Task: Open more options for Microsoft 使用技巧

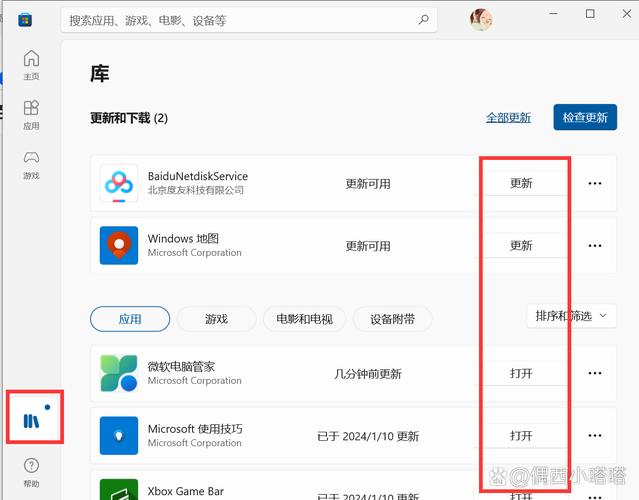Action: point(595,436)
